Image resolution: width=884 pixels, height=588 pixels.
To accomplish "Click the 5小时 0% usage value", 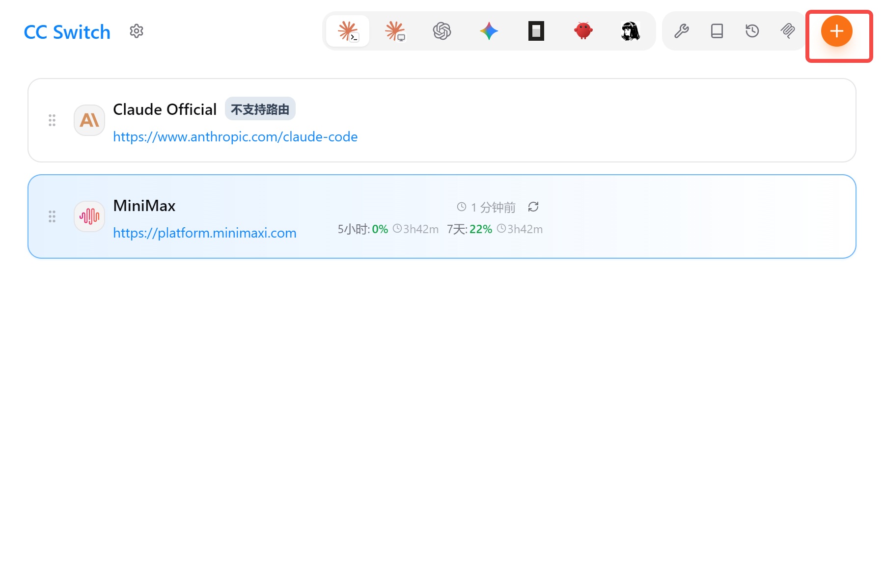I will [x=380, y=229].
